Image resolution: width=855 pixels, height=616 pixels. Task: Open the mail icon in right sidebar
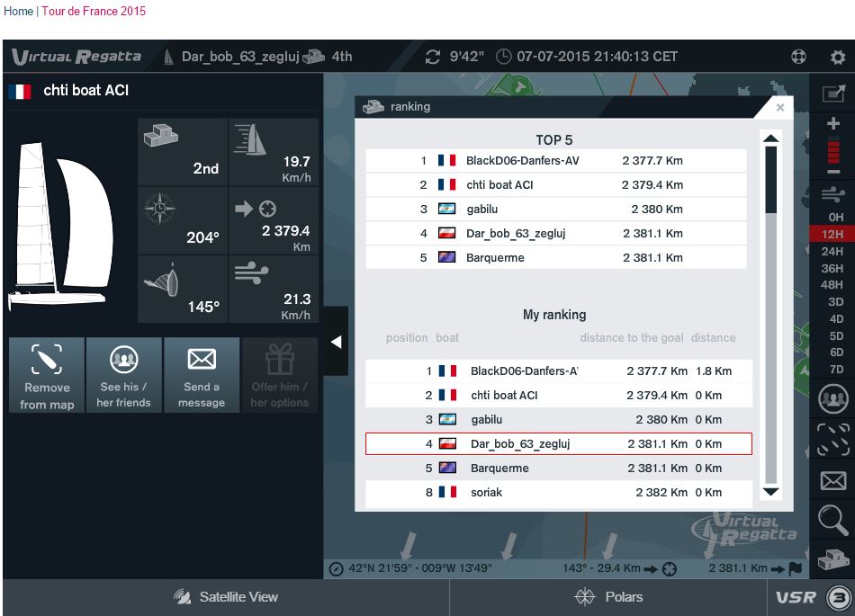click(833, 480)
